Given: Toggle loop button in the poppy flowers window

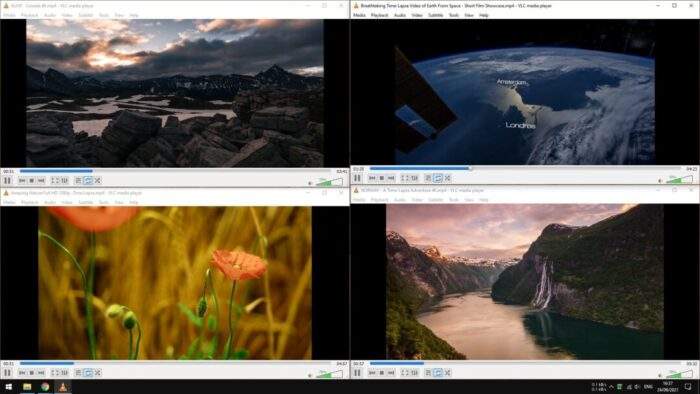Looking at the screenshot, I should pyautogui.click(x=88, y=373).
